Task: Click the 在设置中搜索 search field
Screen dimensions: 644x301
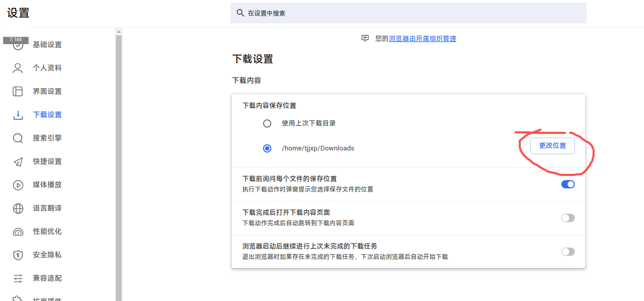Action: [409, 13]
